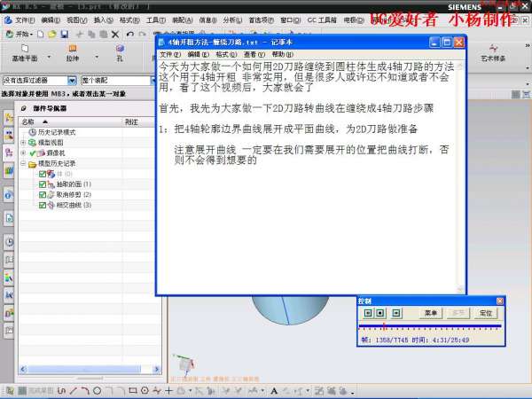532x399 pixels.
Task: Click the 定位 button in 控制 panel
Action: (486, 313)
